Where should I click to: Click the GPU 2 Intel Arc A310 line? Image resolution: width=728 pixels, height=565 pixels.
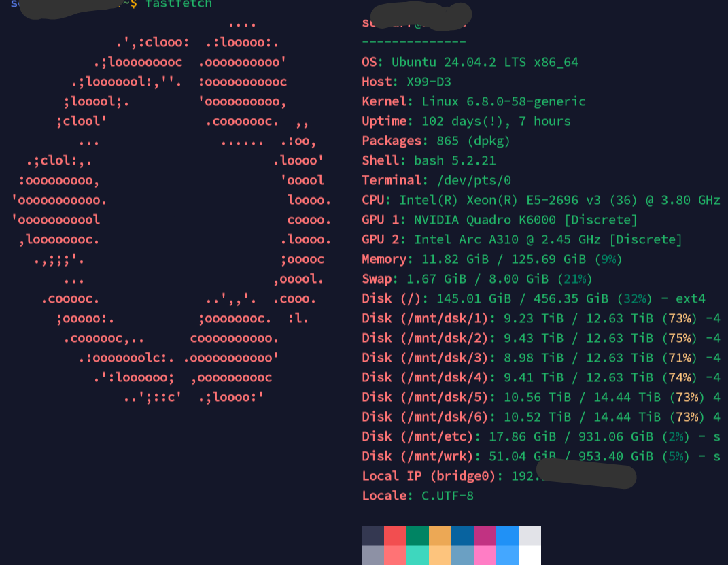(522, 239)
